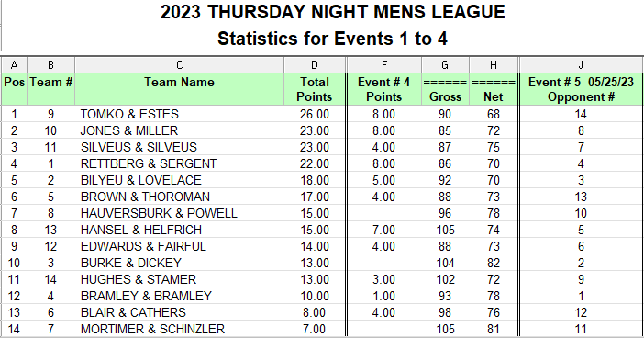
Task: Select column C header
Action: [x=180, y=65]
